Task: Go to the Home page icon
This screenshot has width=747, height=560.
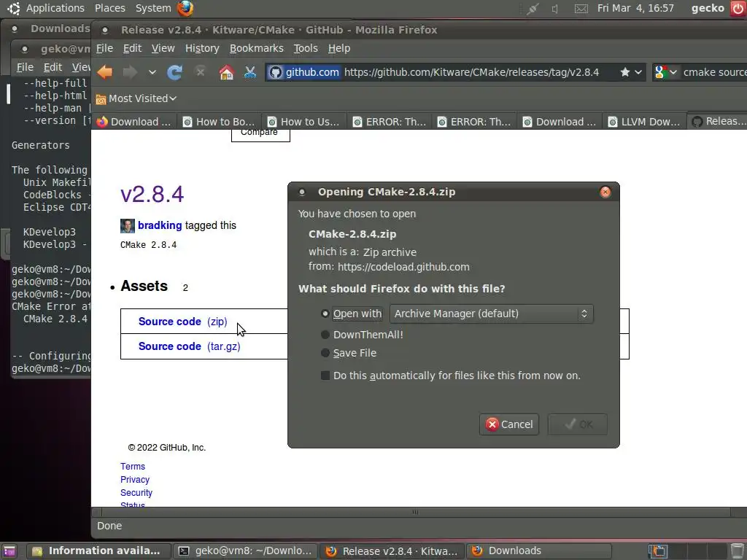Action: tap(226, 72)
